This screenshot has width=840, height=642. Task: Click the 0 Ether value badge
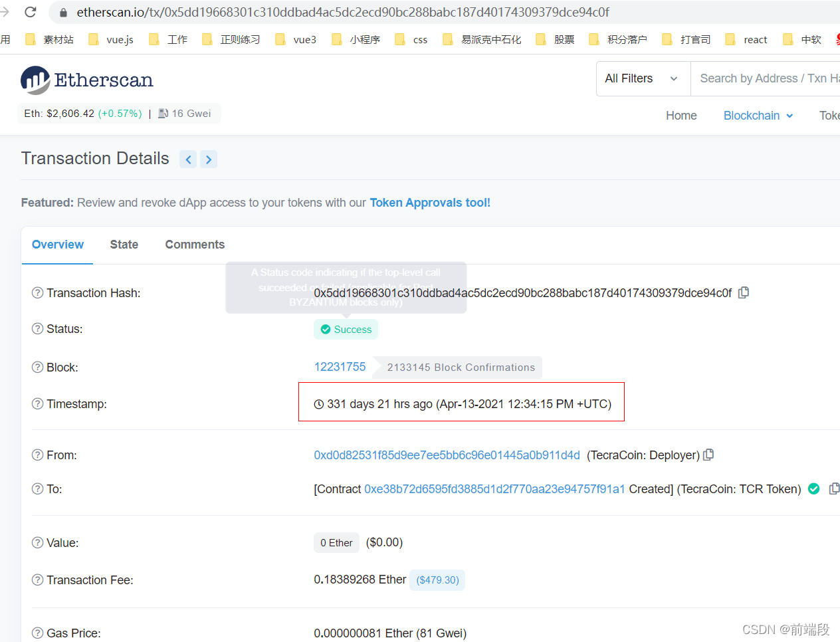click(336, 543)
